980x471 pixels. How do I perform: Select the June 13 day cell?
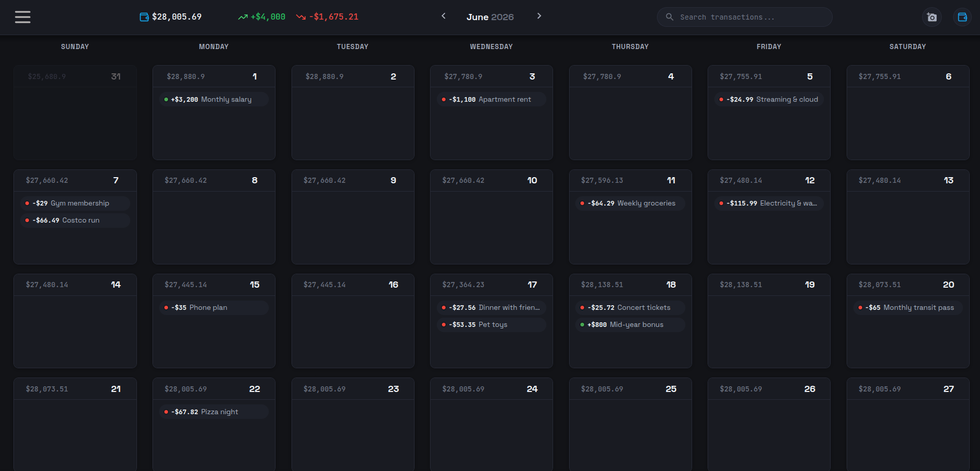[908, 217]
